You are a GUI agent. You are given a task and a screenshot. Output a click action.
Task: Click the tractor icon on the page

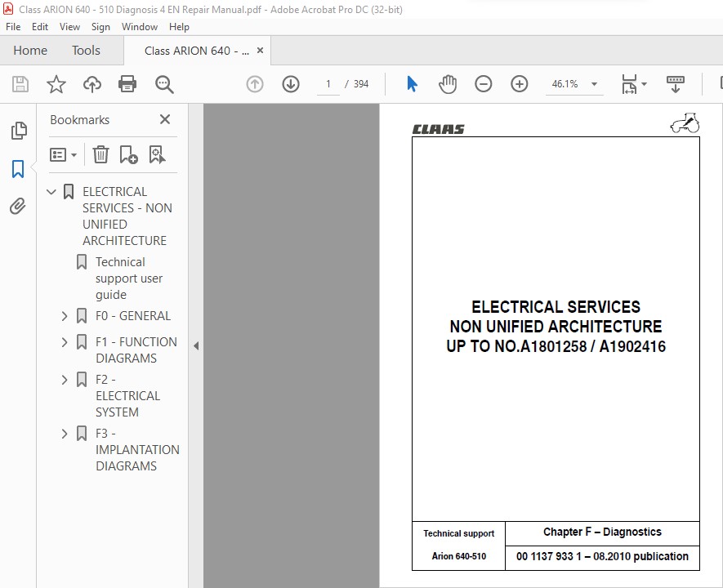click(x=685, y=123)
